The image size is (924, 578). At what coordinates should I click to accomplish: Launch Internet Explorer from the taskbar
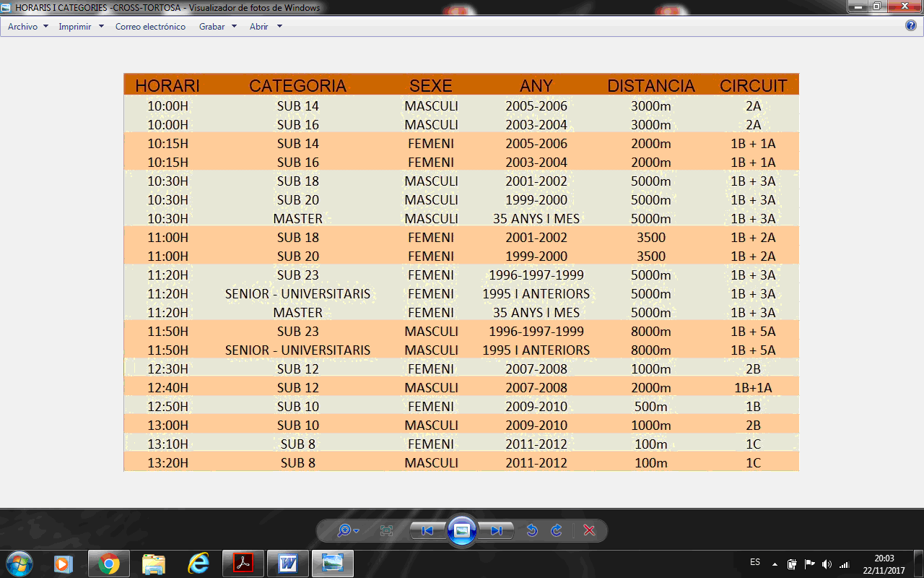tap(199, 563)
